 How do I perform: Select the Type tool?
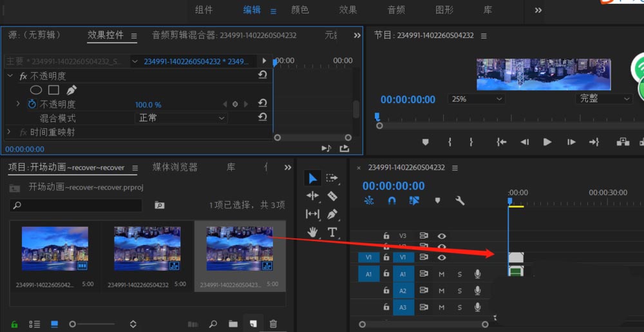pos(332,232)
